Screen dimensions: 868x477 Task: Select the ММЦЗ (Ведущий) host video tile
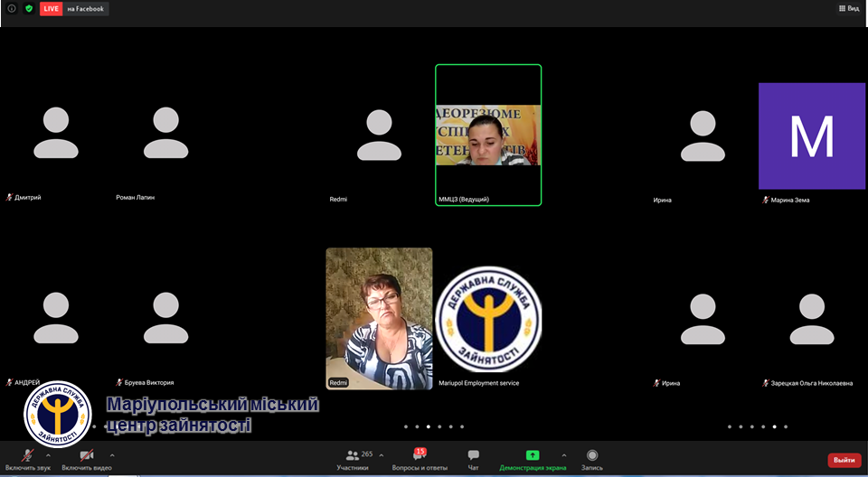point(488,135)
